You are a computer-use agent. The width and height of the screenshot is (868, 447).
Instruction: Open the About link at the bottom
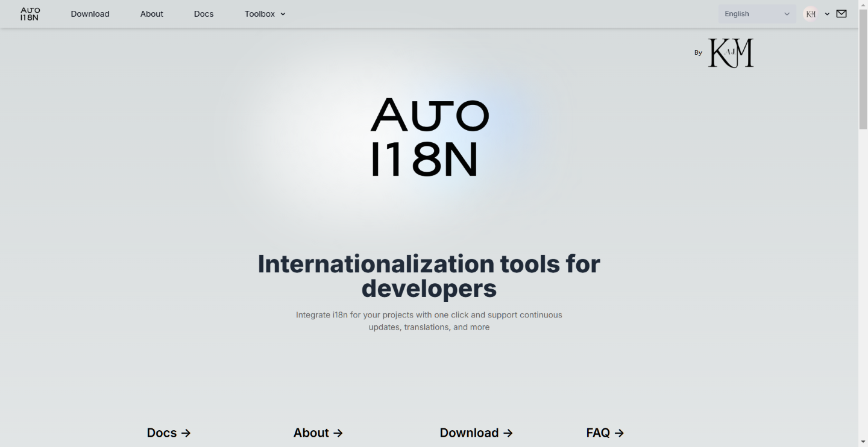point(311,433)
